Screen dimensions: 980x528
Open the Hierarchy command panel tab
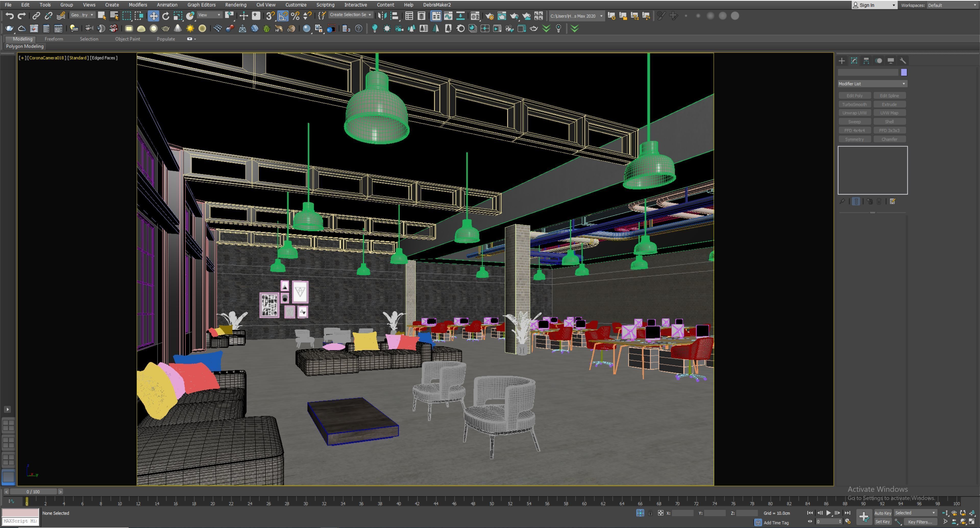click(866, 61)
